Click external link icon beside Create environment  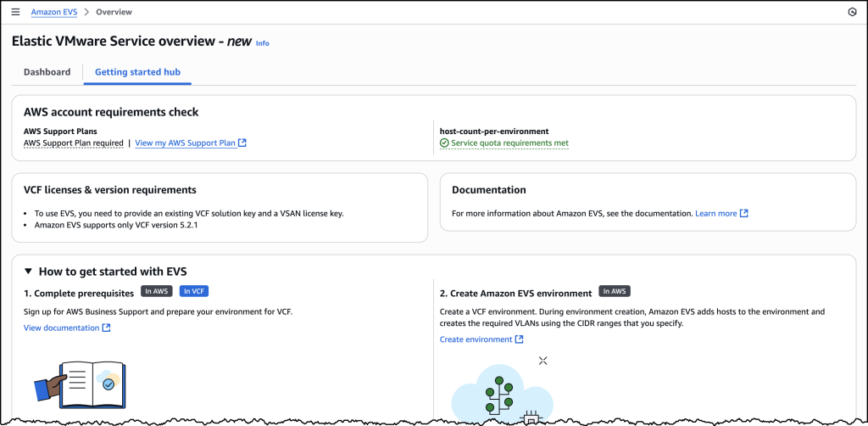[x=520, y=339]
